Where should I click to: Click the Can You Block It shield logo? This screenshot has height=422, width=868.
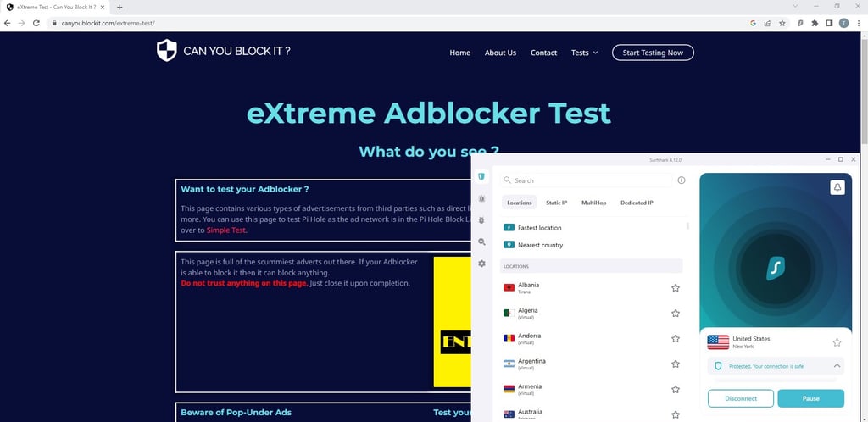coord(167,50)
